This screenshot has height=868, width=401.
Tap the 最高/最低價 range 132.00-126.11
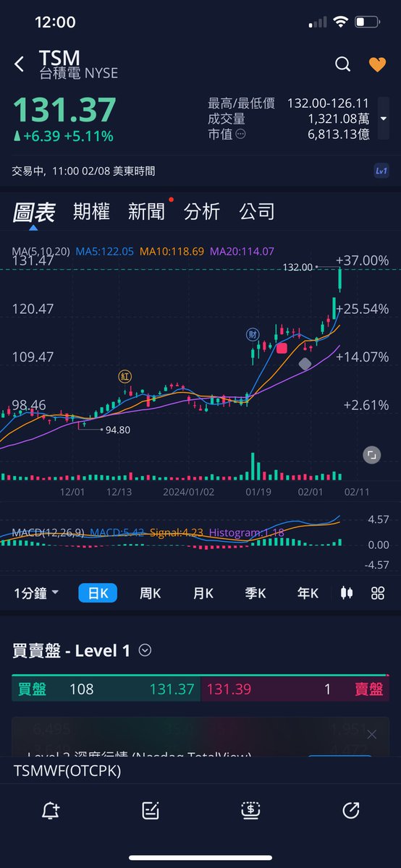[x=328, y=103]
